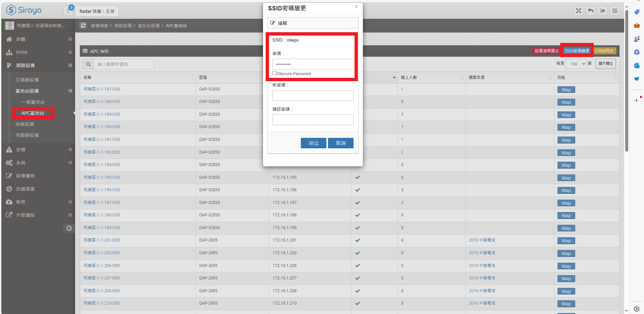Open 封鎖清單 from the sidebar
The width and height of the screenshot is (644, 314).
click(25, 189)
